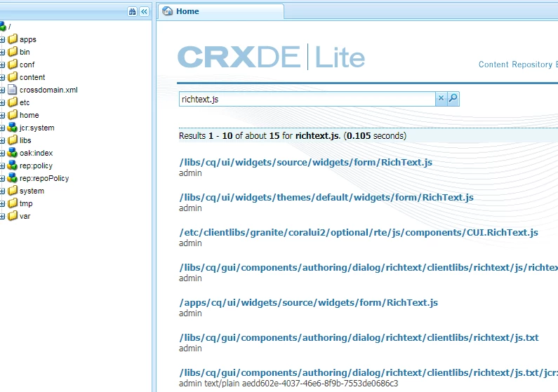Click the var folder icon
The height and width of the screenshot is (392, 558).
pos(13,216)
